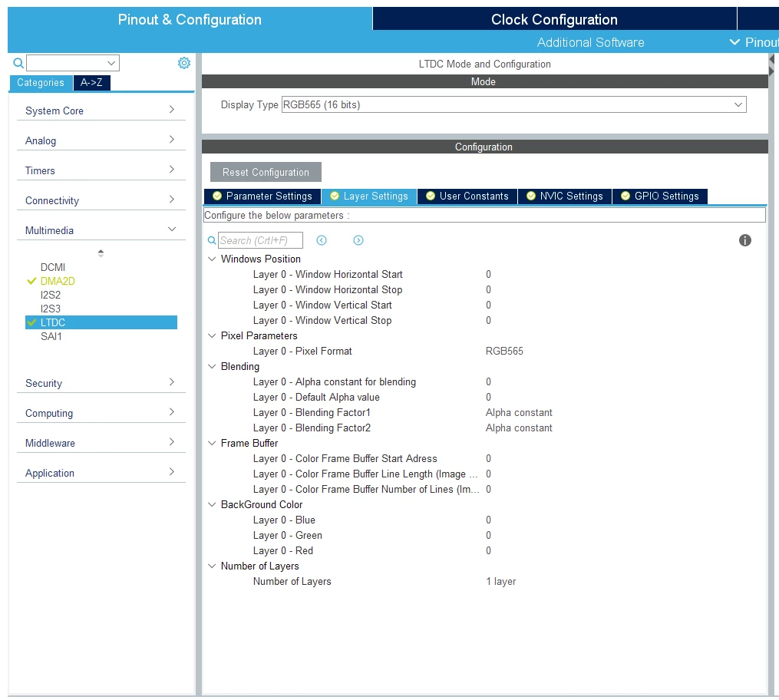The height and width of the screenshot is (700, 779).
Task: Click Layer 0 Default Alpha value
Action: pyautogui.click(x=488, y=398)
